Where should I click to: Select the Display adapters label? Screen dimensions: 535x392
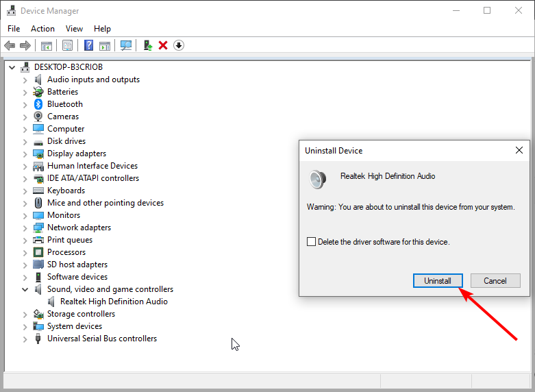pos(77,154)
